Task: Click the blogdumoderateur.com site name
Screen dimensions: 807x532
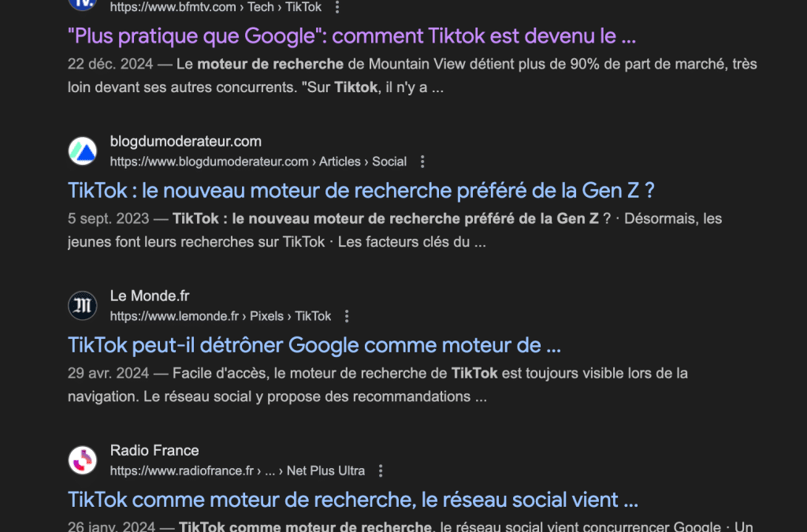Action: click(186, 141)
